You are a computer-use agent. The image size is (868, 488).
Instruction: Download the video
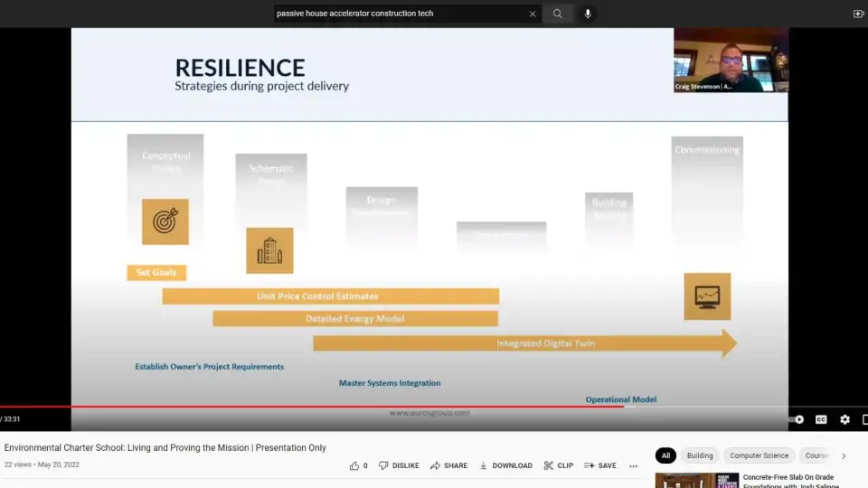pos(505,465)
